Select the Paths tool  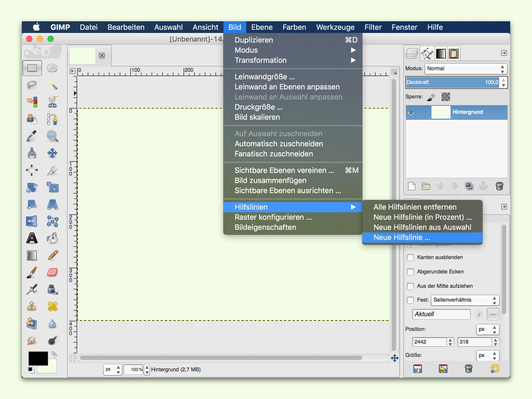coord(52,119)
